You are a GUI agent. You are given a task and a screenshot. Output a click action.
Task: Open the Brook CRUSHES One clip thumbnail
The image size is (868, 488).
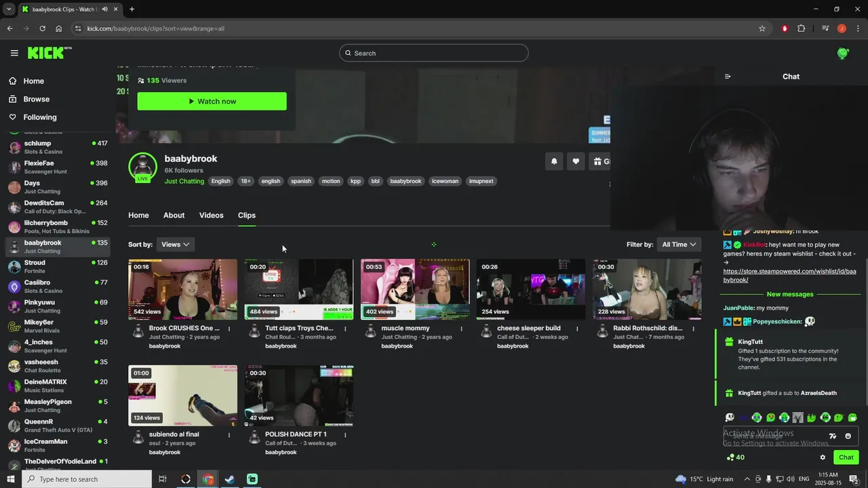183,289
